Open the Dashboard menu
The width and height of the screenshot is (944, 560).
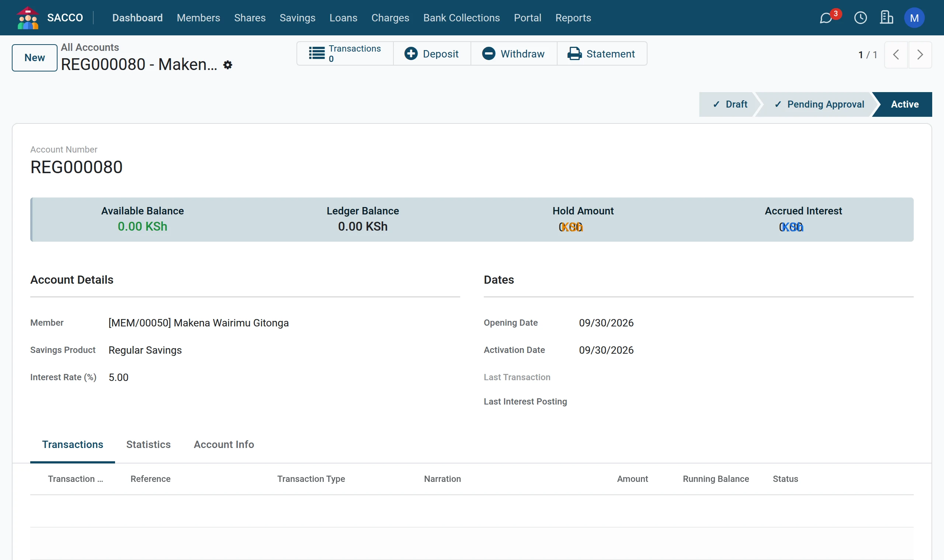pos(138,18)
